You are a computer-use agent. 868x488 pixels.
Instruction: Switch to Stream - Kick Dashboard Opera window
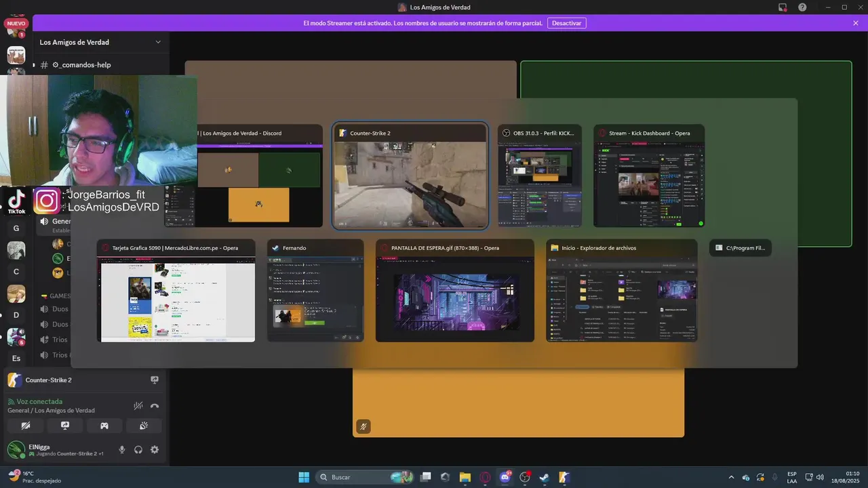(x=649, y=176)
